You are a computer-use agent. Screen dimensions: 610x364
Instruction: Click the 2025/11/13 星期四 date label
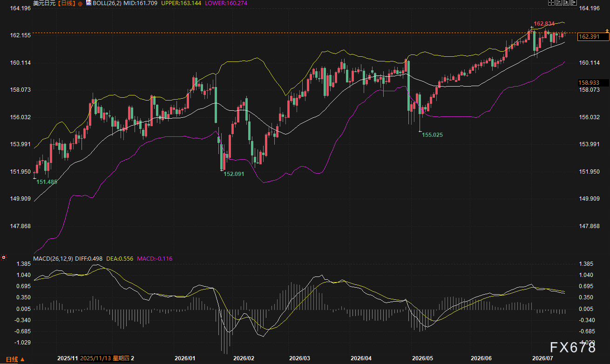coord(104,358)
